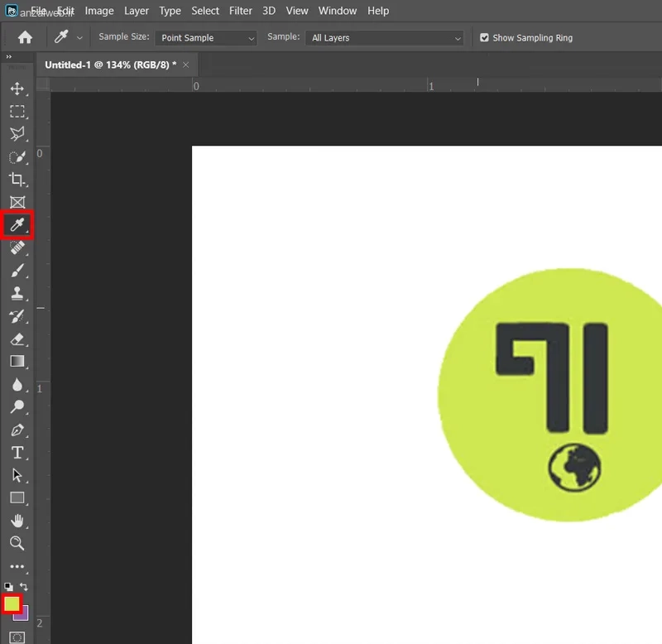Select the Hand tool
Viewport: 662px width, 644px height.
(17, 521)
